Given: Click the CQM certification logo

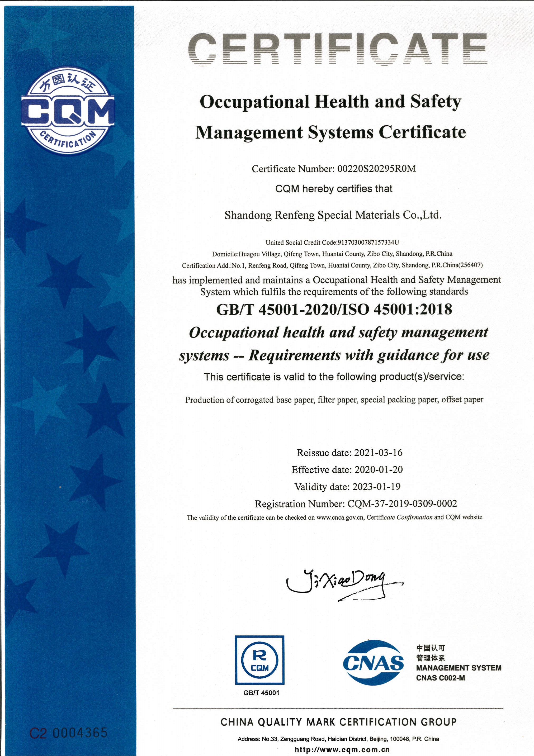Looking at the screenshot, I should click(x=68, y=111).
